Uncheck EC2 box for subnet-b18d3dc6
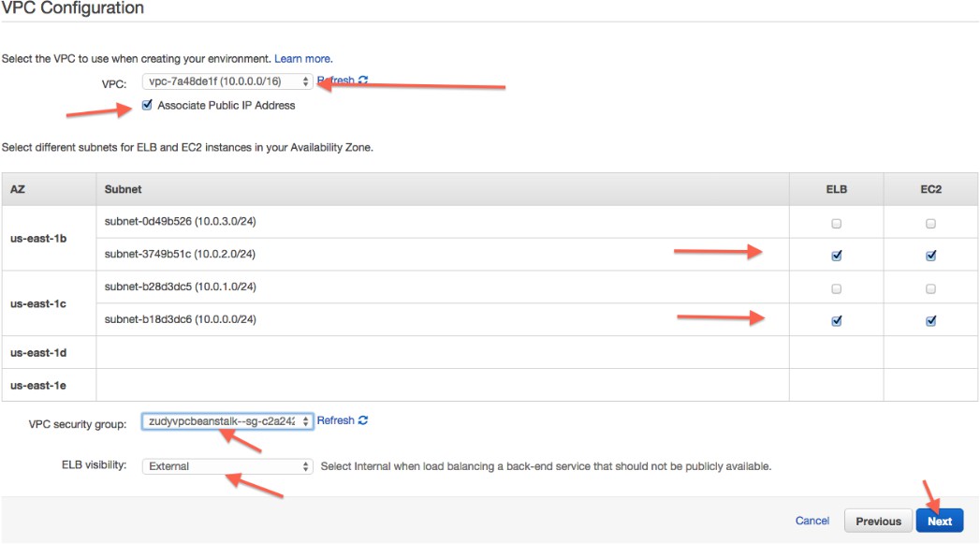980x544 pixels. (x=930, y=321)
